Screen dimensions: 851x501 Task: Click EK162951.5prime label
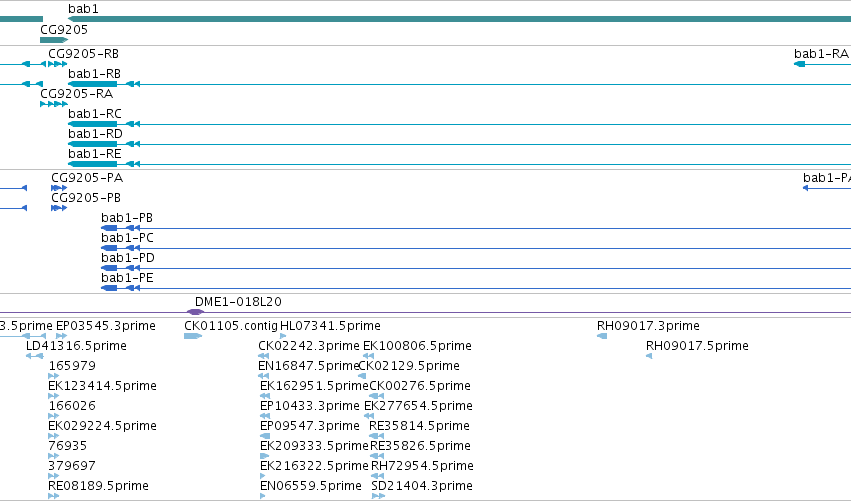[x=314, y=386]
